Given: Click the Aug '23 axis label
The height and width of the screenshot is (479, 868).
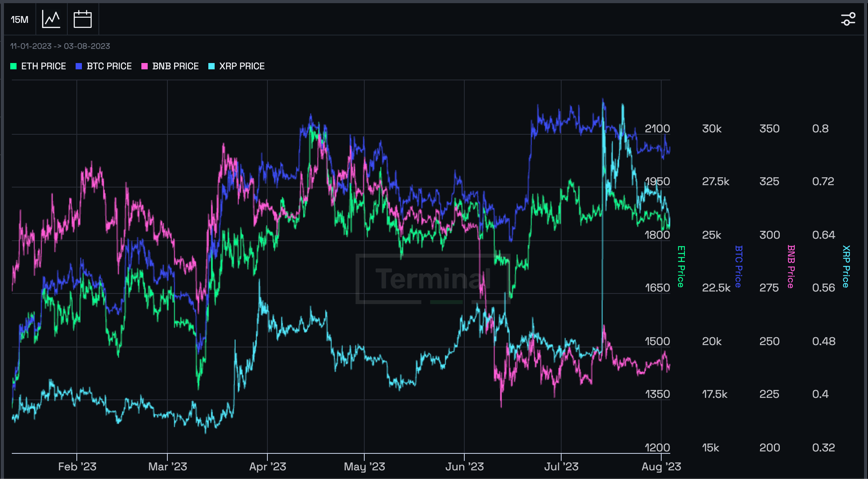Looking at the screenshot, I should tap(661, 467).
